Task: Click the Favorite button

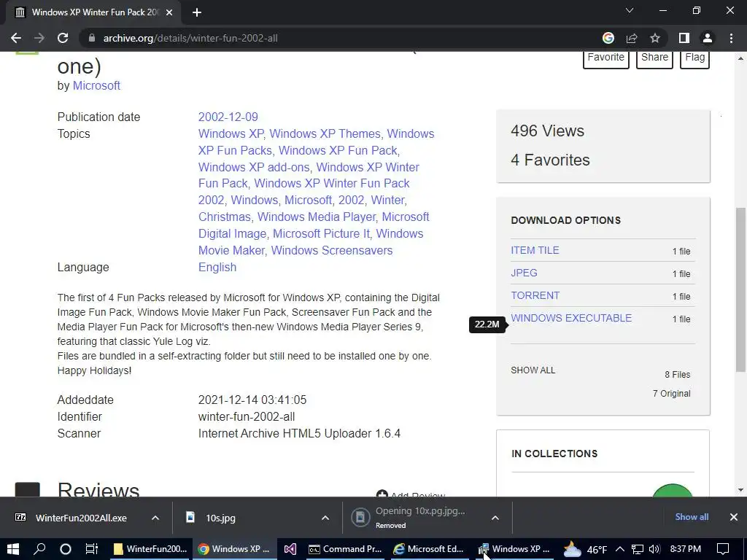Action: click(606, 58)
